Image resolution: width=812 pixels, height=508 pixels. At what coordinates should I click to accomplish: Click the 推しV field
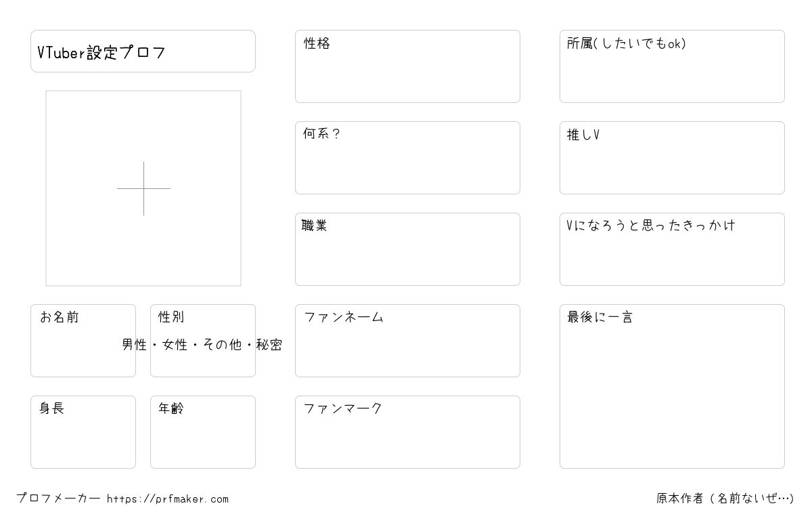pos(672,158)
